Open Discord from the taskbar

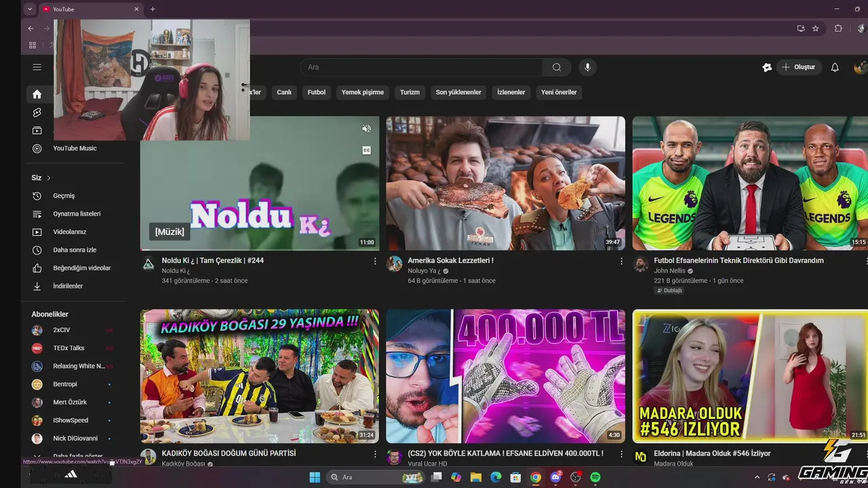[555, 477]
